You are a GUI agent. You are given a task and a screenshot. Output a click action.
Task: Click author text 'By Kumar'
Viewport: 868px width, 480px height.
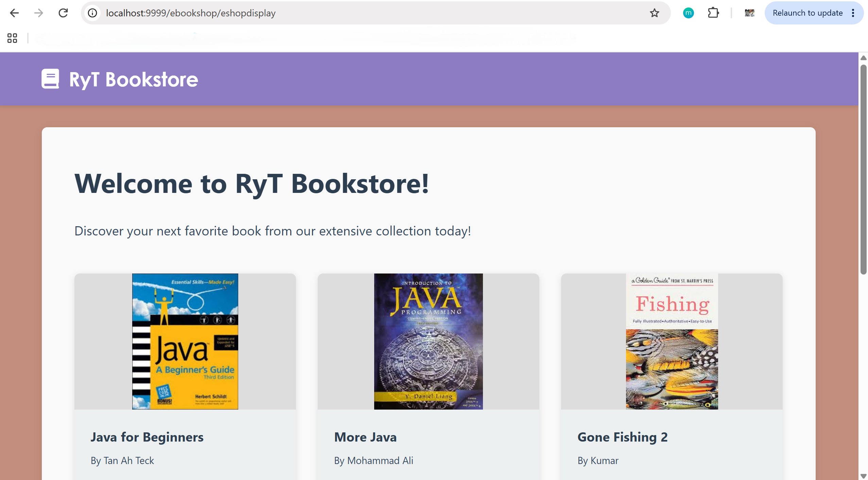pyautogui.click(x=598, y=460)
